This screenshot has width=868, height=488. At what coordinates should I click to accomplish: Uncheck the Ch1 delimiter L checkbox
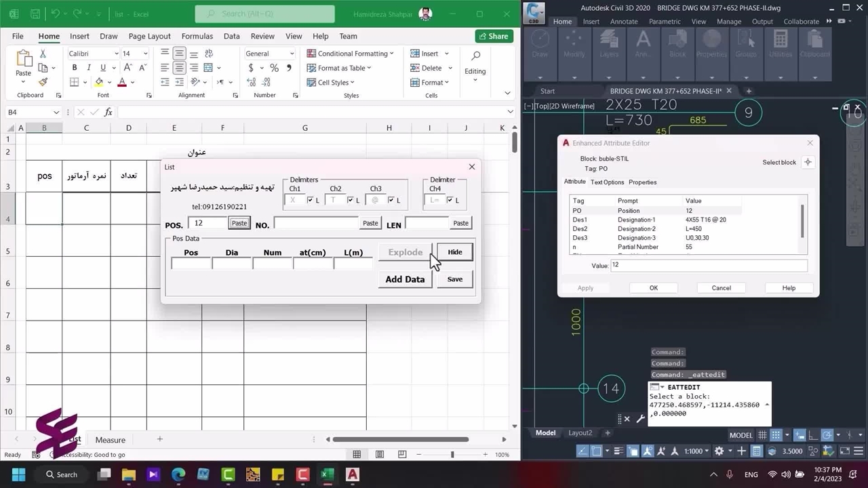(311, 200)
